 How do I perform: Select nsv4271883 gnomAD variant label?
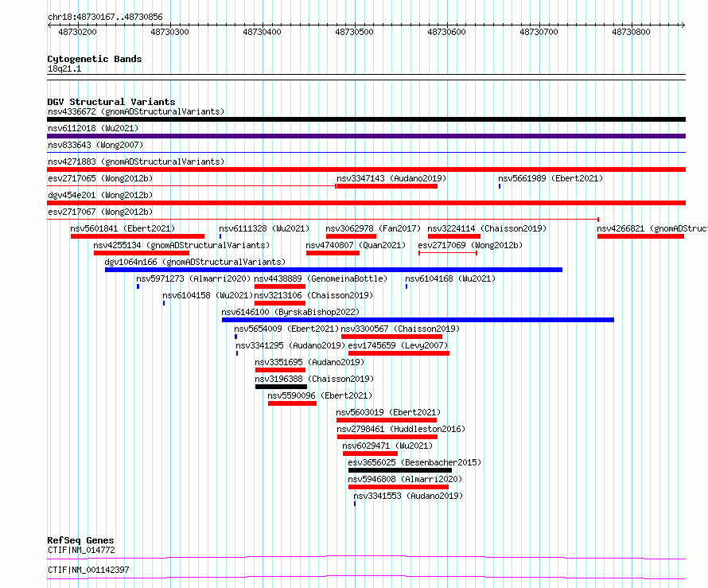click(136, 162)
